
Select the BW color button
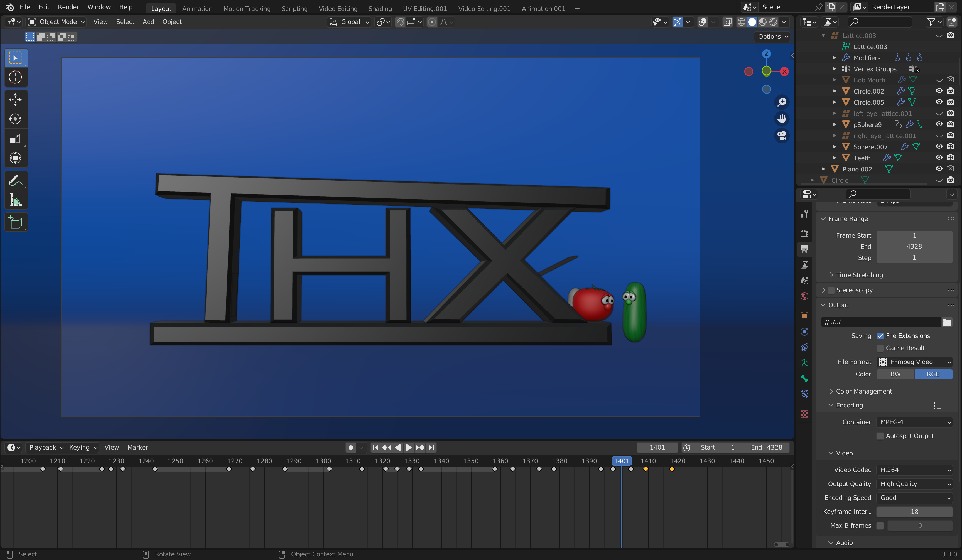[895, 374]
